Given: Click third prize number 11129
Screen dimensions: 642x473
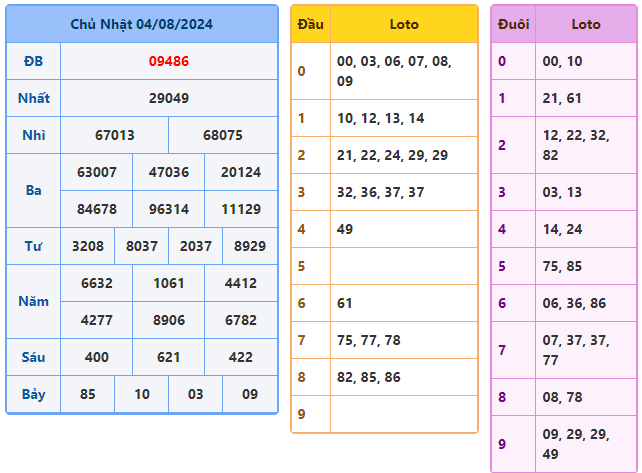Looking at the screenshot, I should [240, 209].
